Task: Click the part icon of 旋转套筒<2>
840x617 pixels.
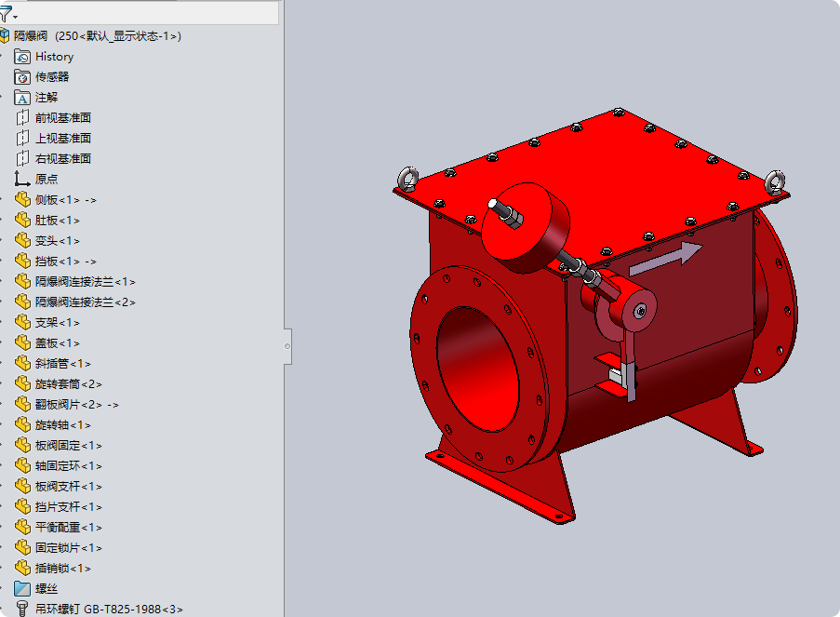Action: 22,383
